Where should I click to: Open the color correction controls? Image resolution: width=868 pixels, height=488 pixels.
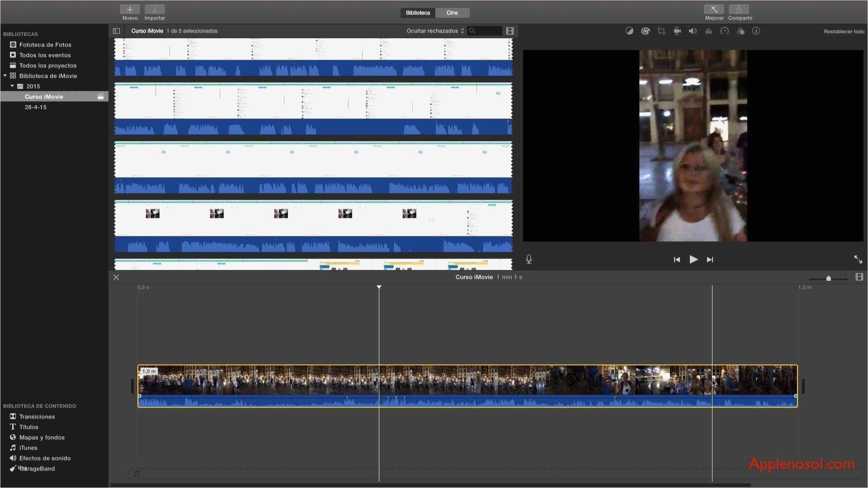pyautogui.click(x=646, y=31)
